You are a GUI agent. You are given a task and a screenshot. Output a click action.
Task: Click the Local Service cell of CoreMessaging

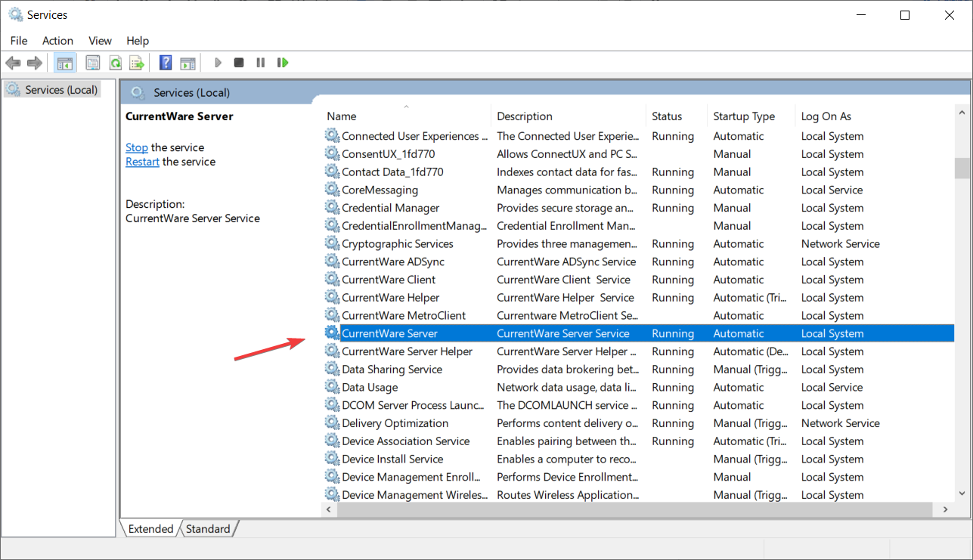pos(832,190)
